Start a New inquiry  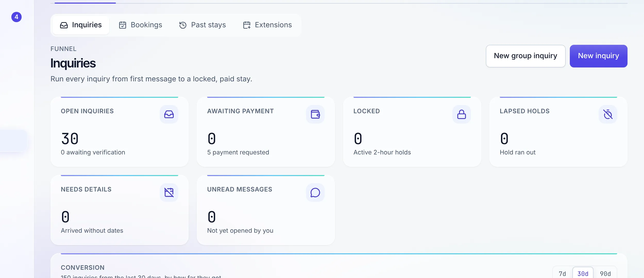598,56
